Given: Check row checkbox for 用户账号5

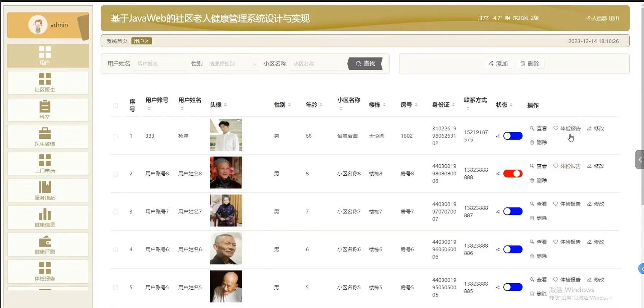Looking at the screenshot, I should tap(116, 288).
